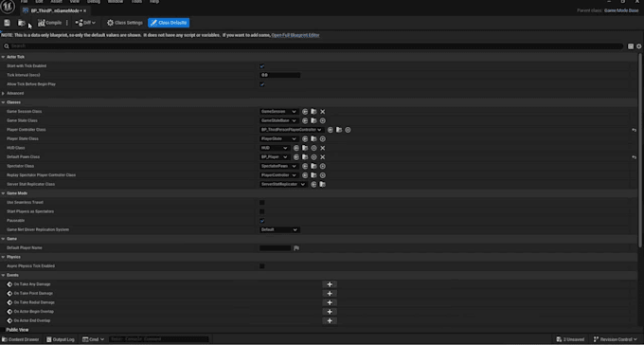Open the BP_ThirdPersonPlayerController dropdown

291,130
